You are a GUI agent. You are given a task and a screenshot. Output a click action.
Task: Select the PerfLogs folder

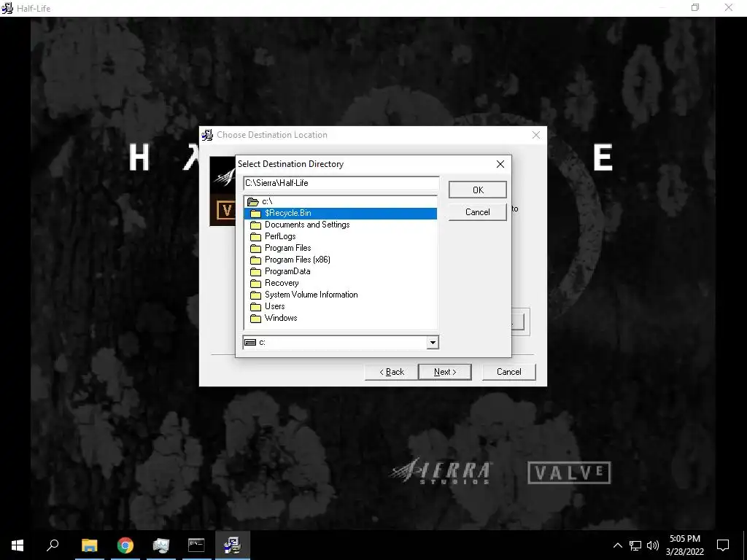[x=340, y=236]
